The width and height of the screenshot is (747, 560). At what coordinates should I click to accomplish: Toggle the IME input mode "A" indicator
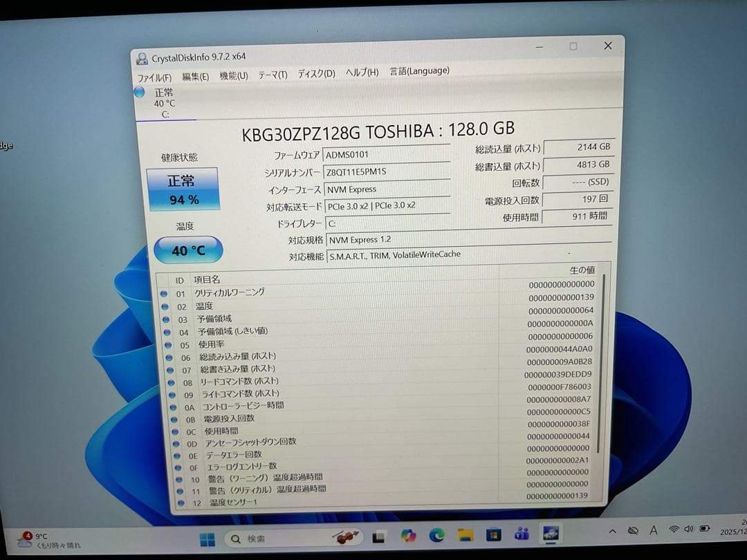click(x=653, y=530)
